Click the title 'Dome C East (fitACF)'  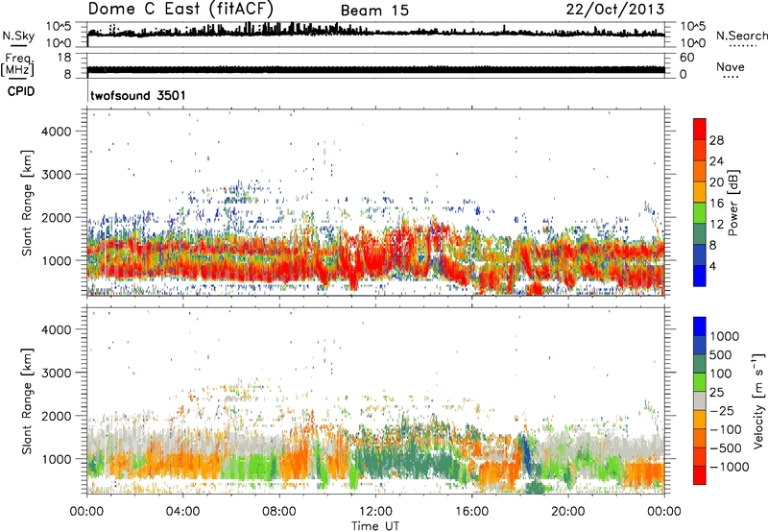[x=180, y=10]
